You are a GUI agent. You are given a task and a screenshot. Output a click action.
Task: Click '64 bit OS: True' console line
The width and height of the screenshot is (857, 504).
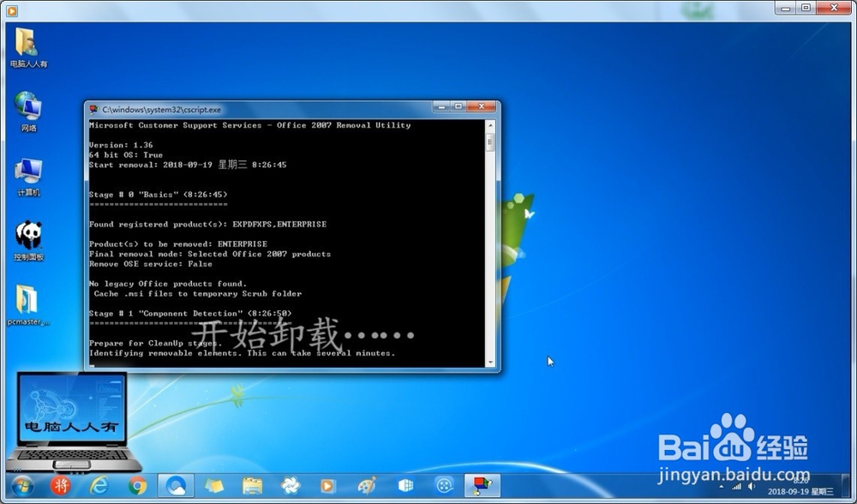coord(126,154)
